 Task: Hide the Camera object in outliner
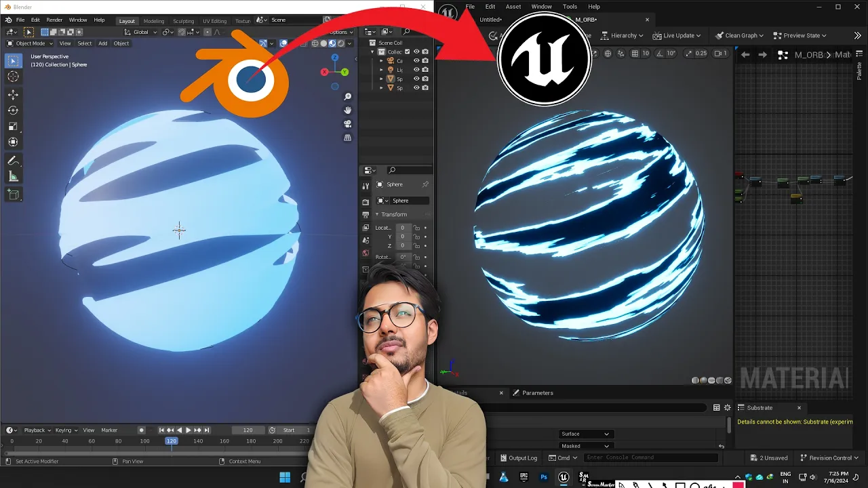coord(416,61)
